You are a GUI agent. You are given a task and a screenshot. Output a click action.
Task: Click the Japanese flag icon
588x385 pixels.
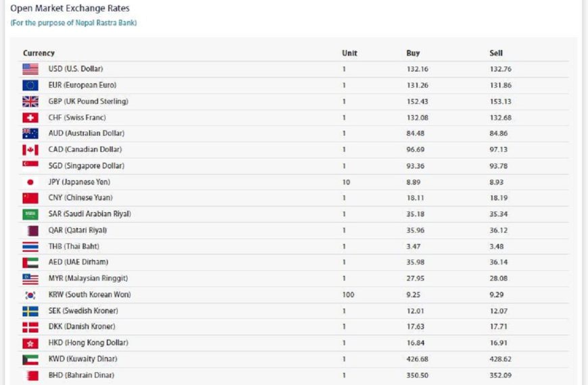(x=30, y=182)
